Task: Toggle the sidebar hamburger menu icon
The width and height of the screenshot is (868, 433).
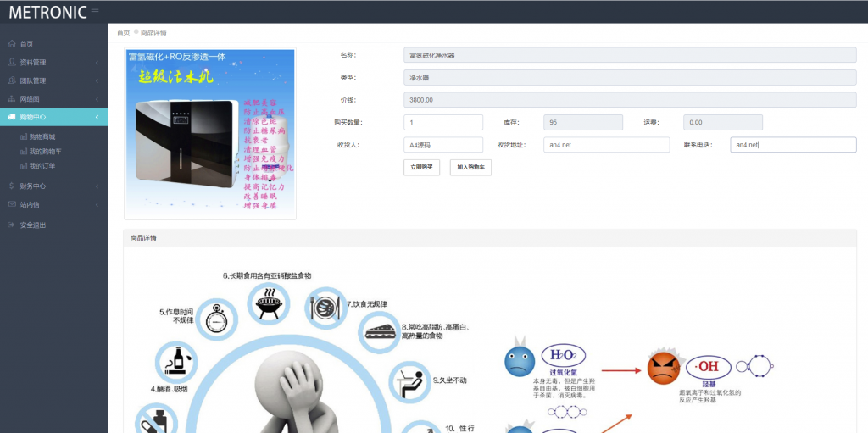Action: point(95,12)
